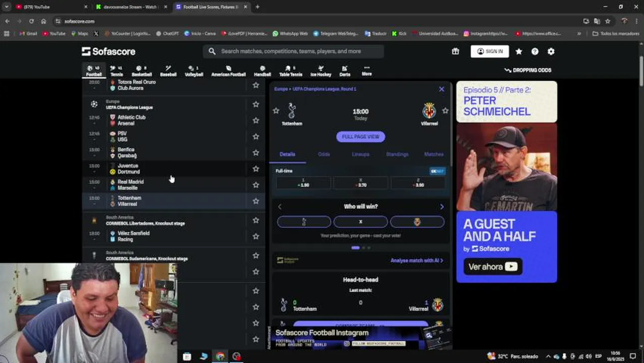Favorite the Vélez Sarsfield vs Racing match
The width and height of the screenshot is (644, 363).
pyautogui.click(x=255, y=236)
